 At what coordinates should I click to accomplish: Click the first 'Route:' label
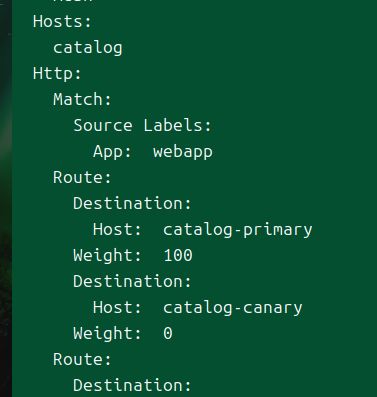[82, 177]
